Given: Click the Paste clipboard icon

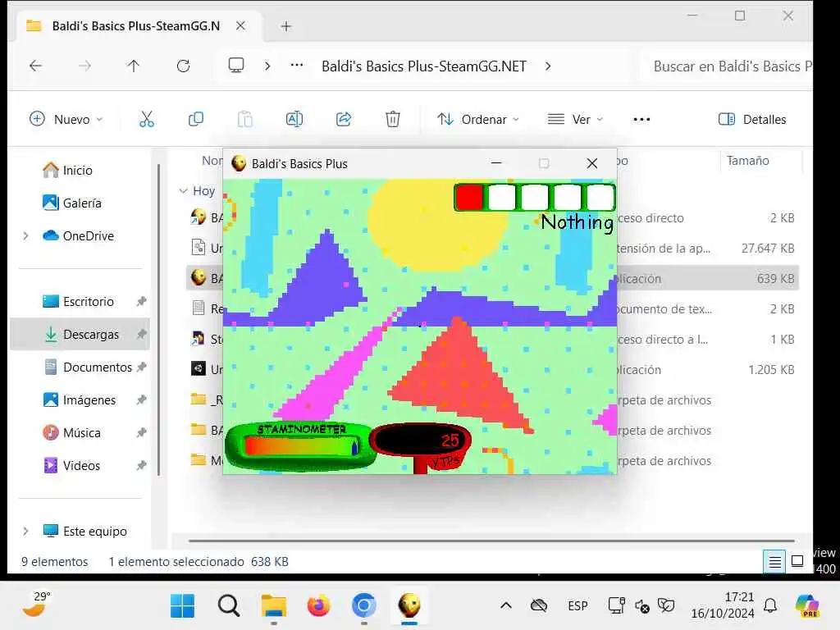Looking at the screenshot, I should point(244,119).
